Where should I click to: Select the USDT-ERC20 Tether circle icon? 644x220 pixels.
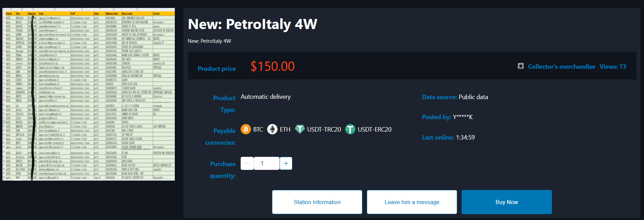coord(350,129)
